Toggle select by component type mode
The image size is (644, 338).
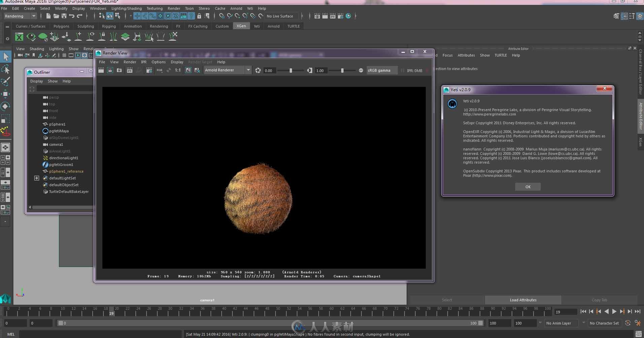click(117, 16)
